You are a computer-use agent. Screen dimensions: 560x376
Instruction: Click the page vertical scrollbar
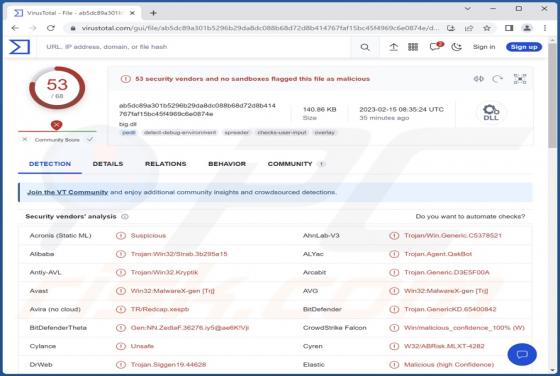pos(552,207)
